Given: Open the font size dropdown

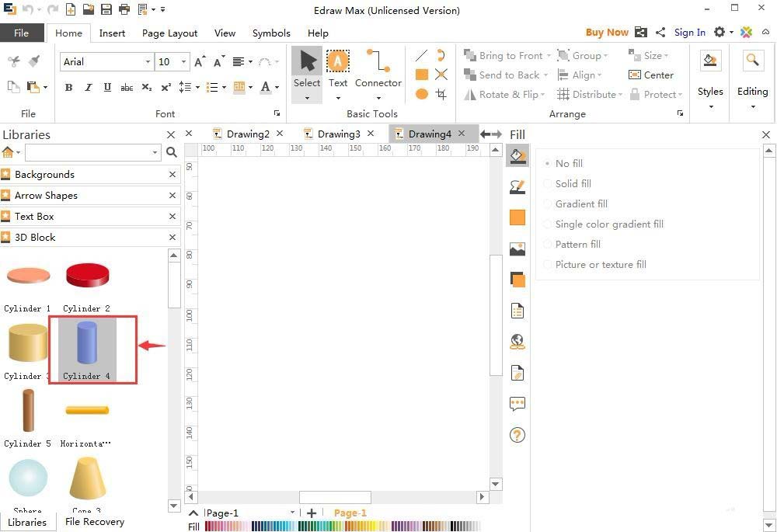Looking at the screenshot, I should 184,62.
